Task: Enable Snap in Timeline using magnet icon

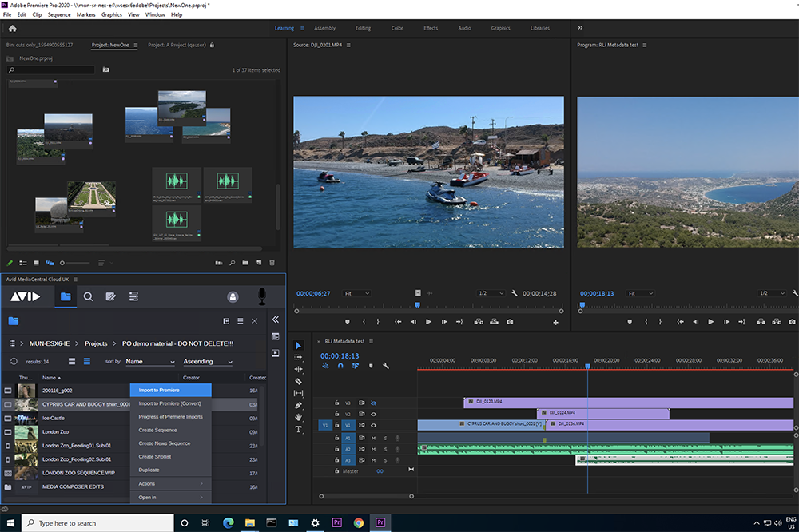Action: click(x=340, y=366)
